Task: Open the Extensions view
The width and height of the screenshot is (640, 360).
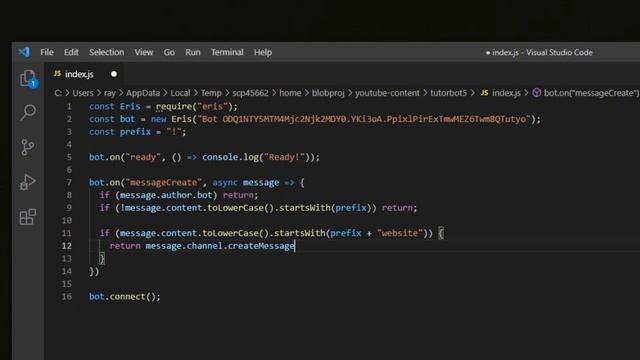Action: click(x=28, y=217)
